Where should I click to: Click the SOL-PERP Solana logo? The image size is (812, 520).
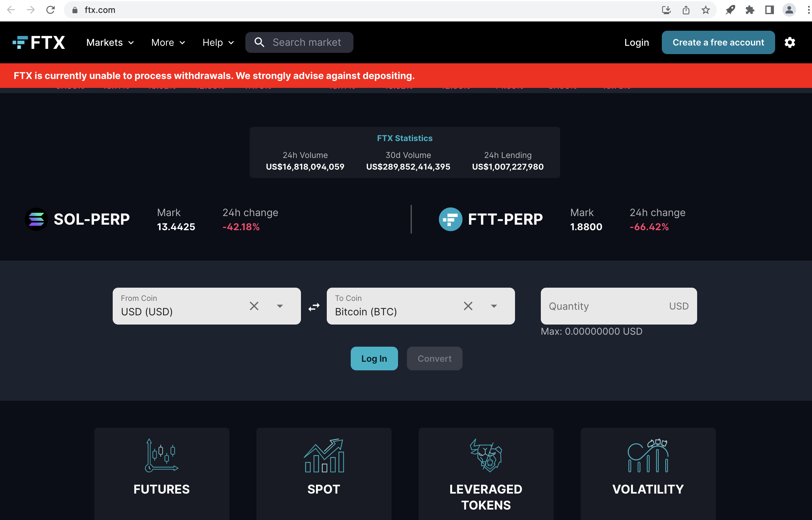click(x=36, y=219)
